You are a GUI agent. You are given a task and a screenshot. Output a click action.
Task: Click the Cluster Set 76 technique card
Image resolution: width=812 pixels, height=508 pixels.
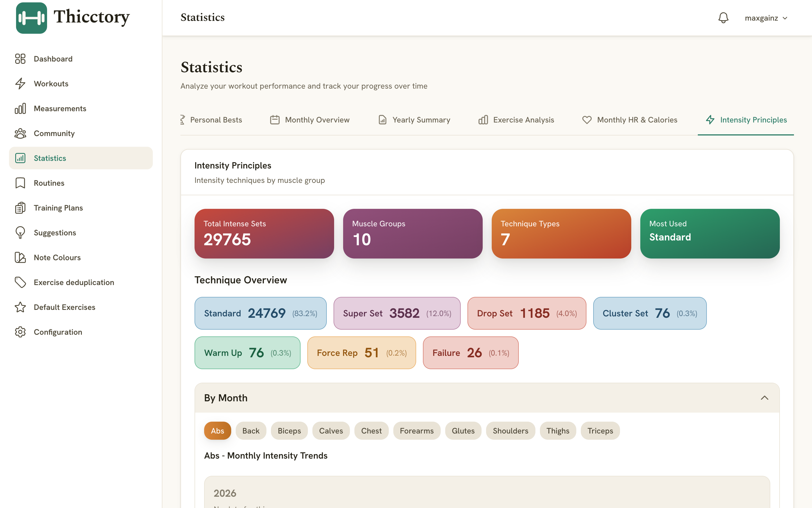point(650,313)
